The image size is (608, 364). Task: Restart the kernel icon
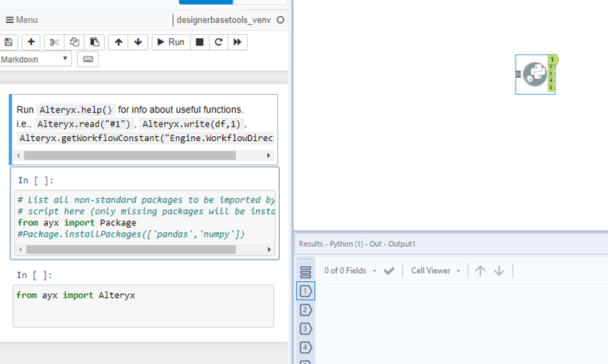click(x=218, y=42)
